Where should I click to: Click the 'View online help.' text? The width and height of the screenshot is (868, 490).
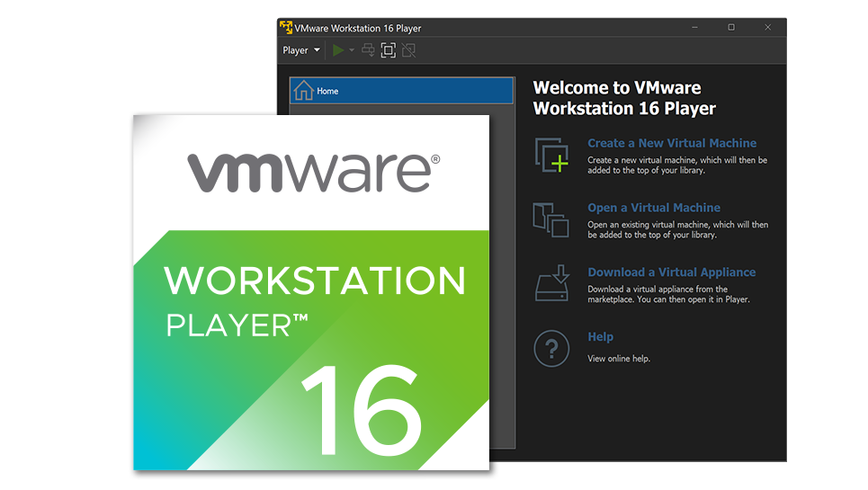619,359
